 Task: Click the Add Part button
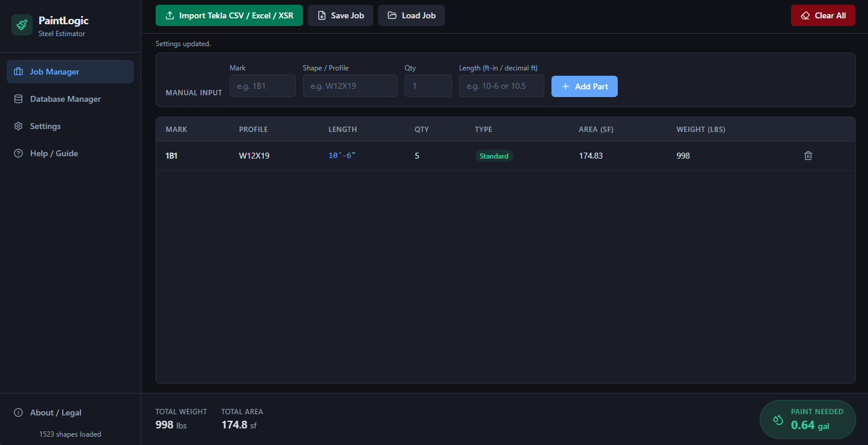click(585, 86)
